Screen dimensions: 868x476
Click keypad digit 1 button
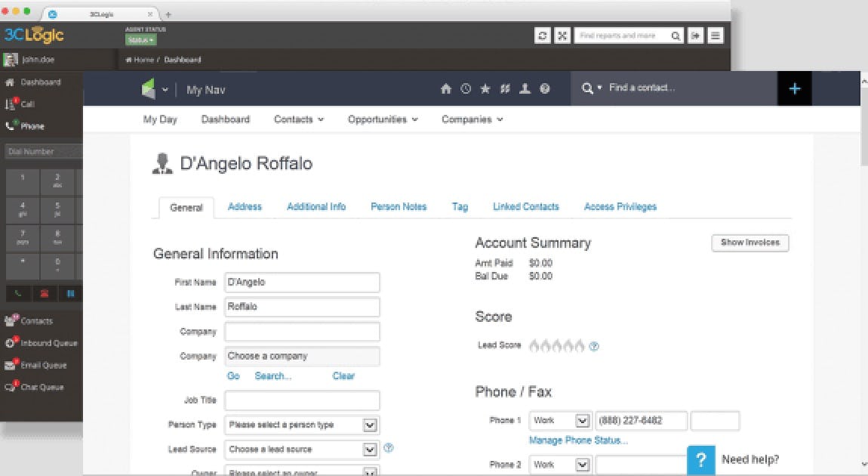pyautogui.click(x=23, y=182)
